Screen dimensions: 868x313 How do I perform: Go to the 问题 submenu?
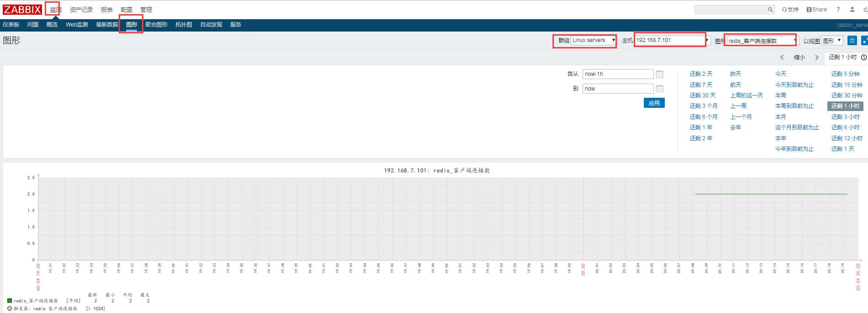point(33,25)
